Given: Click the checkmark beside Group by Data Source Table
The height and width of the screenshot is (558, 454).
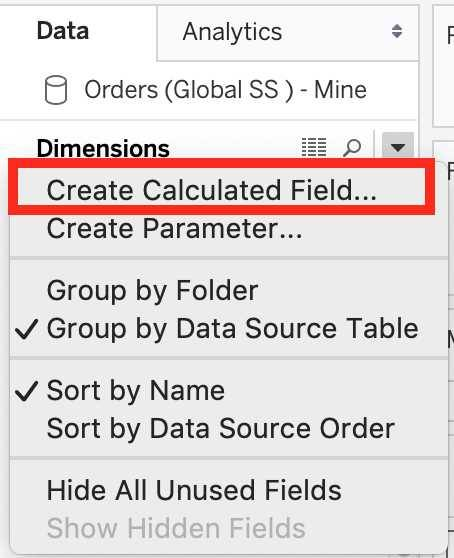Looking at the screenshot, I should (x=27, y=328).
